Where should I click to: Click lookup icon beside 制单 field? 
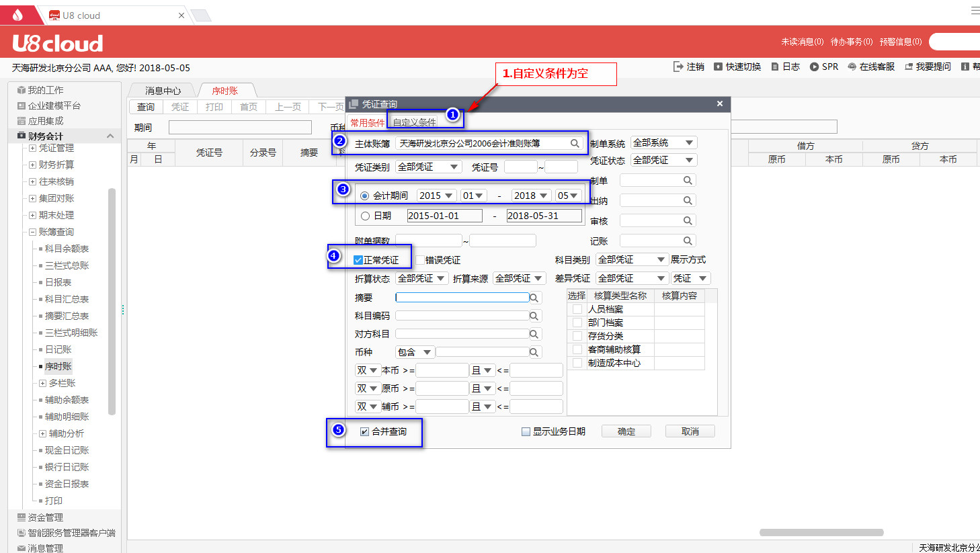[688, 180]
